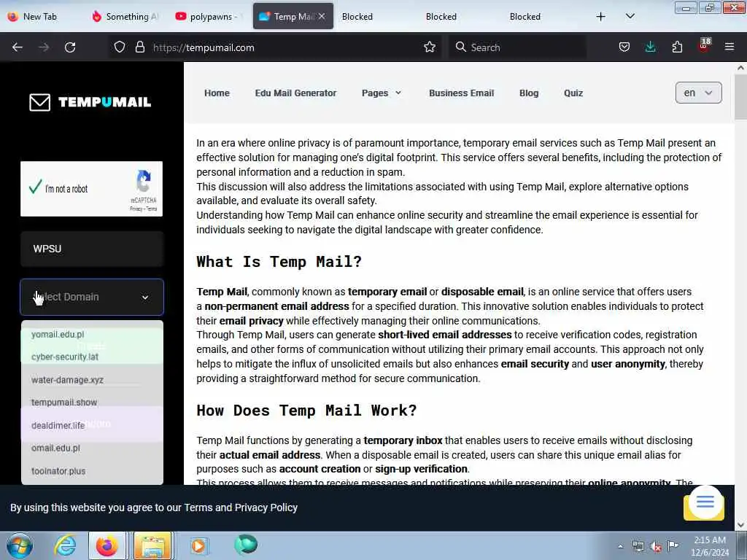This screenshot has height=560, width=747.
Task: Expand the Pages nav dropdown
Action: pyautogui.click(x=381, y=93)
